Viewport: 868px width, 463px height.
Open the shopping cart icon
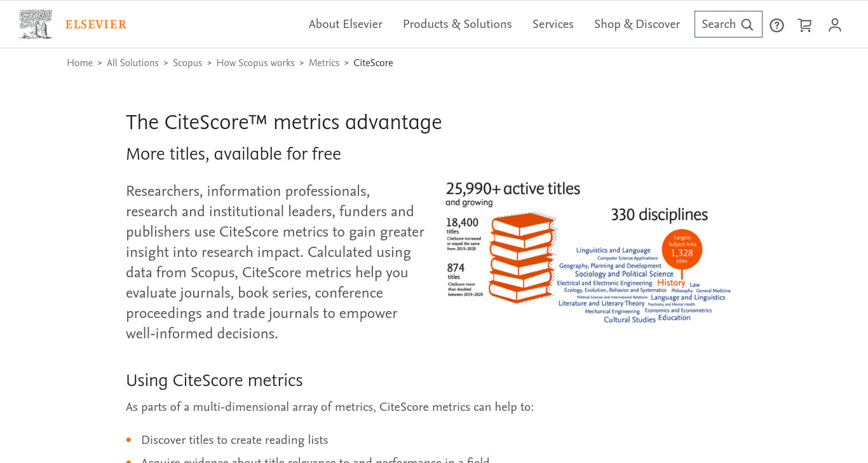pos(804,25)
